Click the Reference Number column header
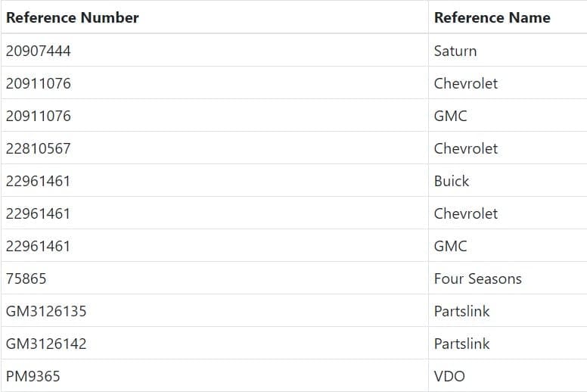 (73, 17)
